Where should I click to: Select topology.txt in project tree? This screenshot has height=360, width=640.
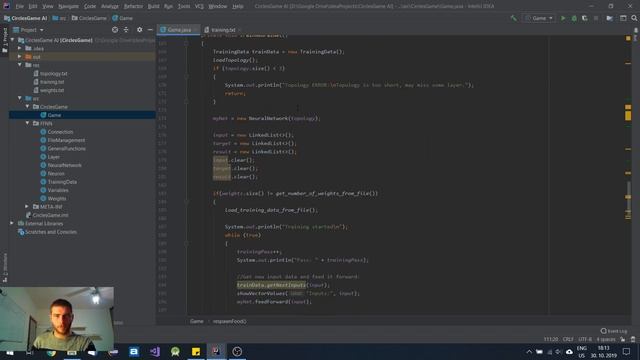pyautogui.click(x=53, y=73)
